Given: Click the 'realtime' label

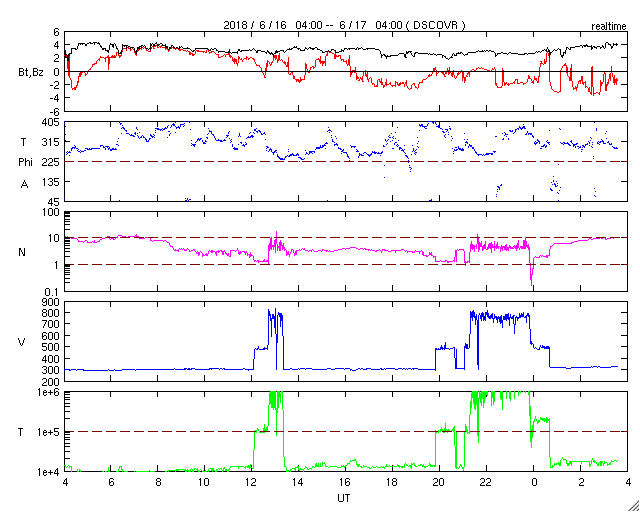Looking at the screenshot, I should (609, 27).
